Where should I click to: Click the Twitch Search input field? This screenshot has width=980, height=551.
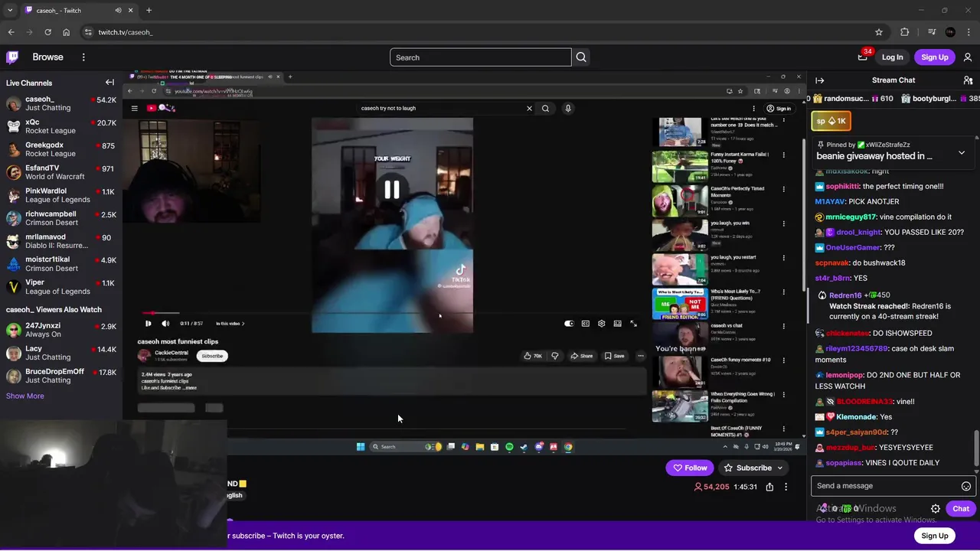[x=480, y=57]
